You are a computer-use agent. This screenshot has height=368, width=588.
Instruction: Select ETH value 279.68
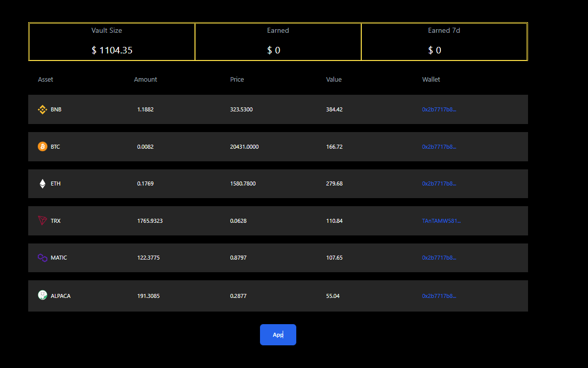click(x=334, y=183)
